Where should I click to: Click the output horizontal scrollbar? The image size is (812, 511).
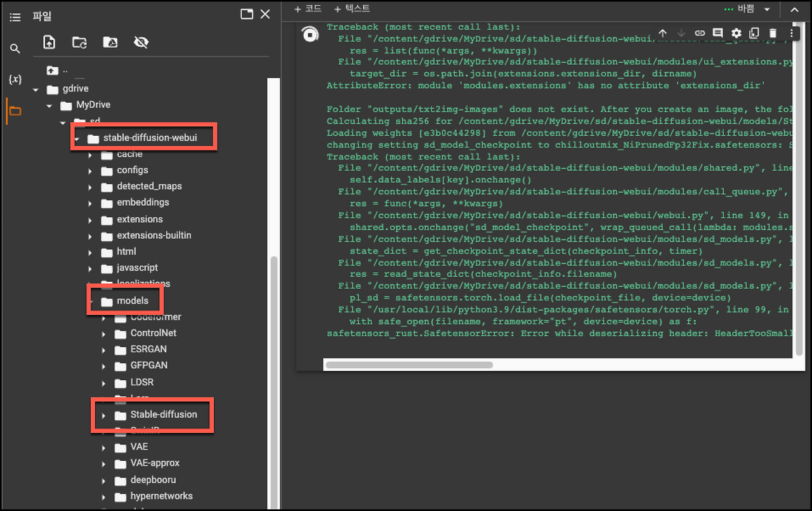(x=409, y=365)
